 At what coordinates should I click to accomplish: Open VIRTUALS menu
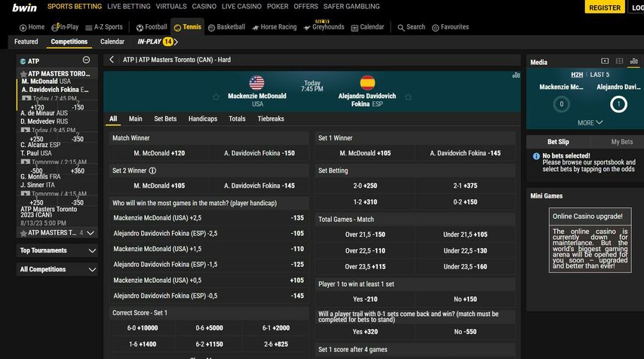tap(171, 7)
